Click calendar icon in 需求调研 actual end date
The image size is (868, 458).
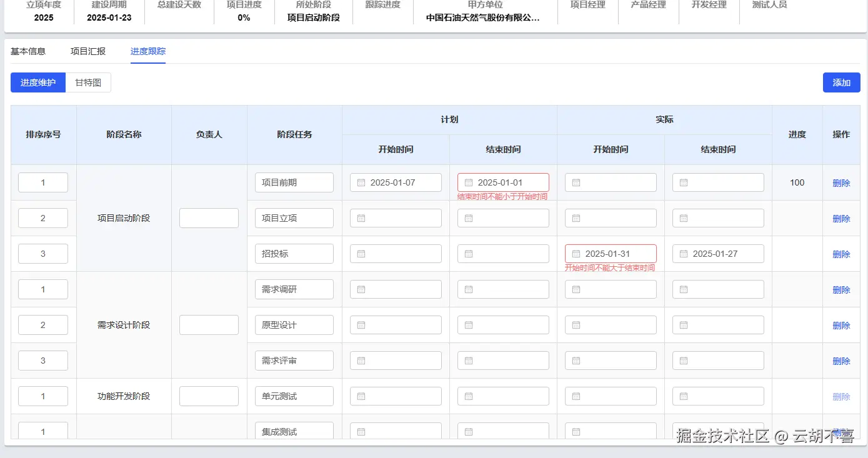[x=684, y=289]
